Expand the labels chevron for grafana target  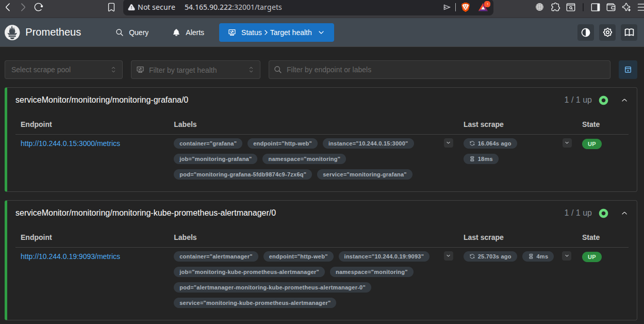coord(448,143)
